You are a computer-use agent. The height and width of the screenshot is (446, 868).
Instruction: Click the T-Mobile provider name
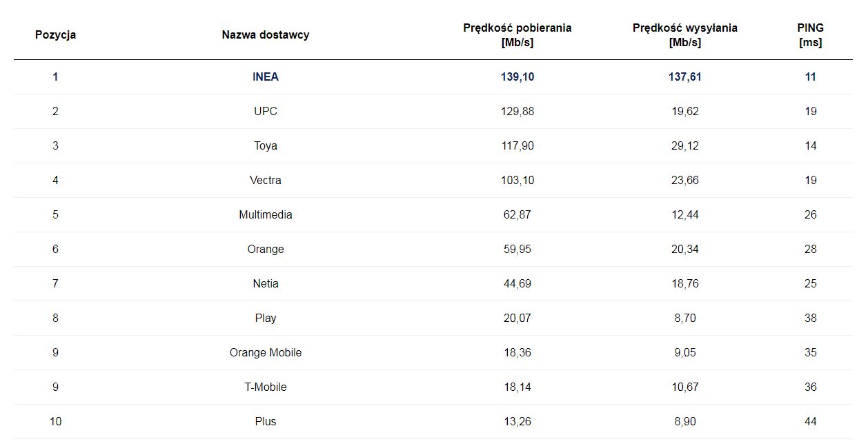(266, 387)
